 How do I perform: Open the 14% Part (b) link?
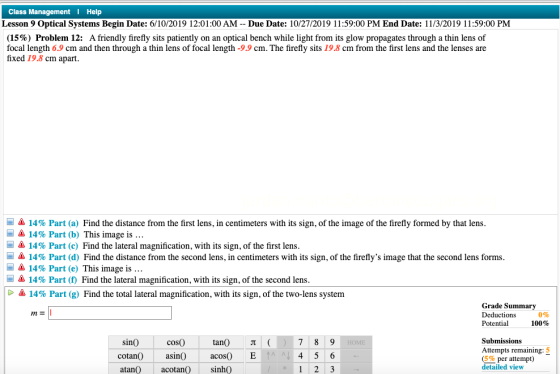click(54, 235)
